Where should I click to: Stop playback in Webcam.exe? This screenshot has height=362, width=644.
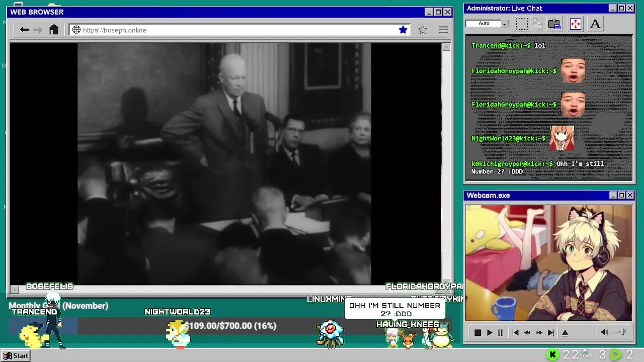click(x=477, y=333)
